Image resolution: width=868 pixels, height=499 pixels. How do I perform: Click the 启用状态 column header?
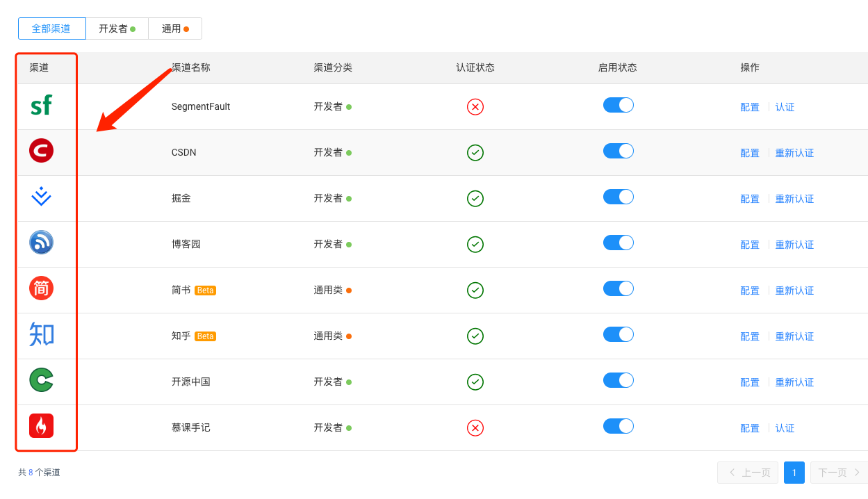[618, 67]
